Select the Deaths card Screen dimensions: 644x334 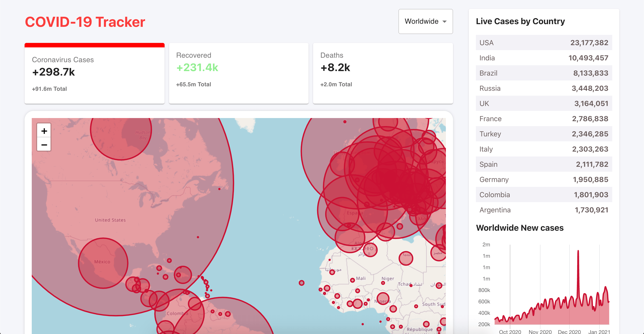pos(383,73)
